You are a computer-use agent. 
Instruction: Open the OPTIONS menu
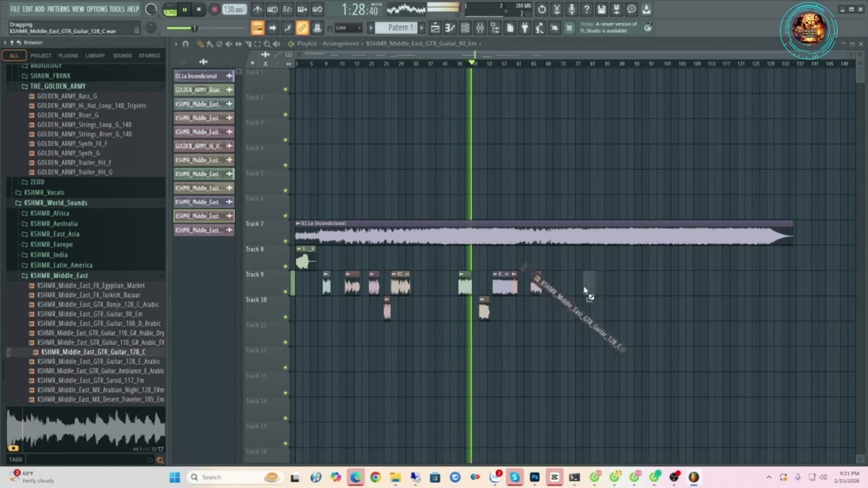click(x=97, y=9)
